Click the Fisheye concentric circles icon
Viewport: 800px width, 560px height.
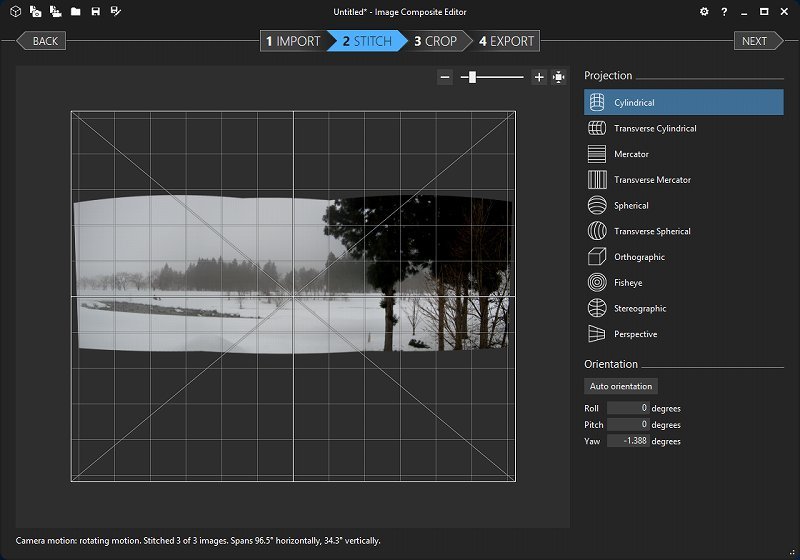[x=597, y=282]
